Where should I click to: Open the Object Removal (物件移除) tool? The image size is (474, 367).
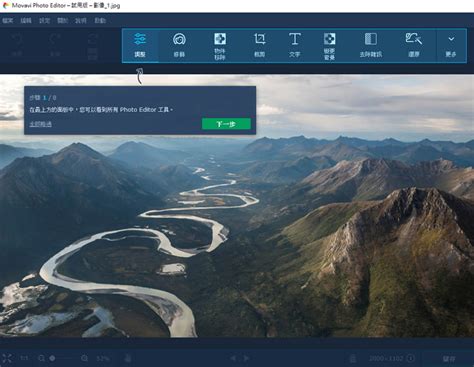click(220, 46)
